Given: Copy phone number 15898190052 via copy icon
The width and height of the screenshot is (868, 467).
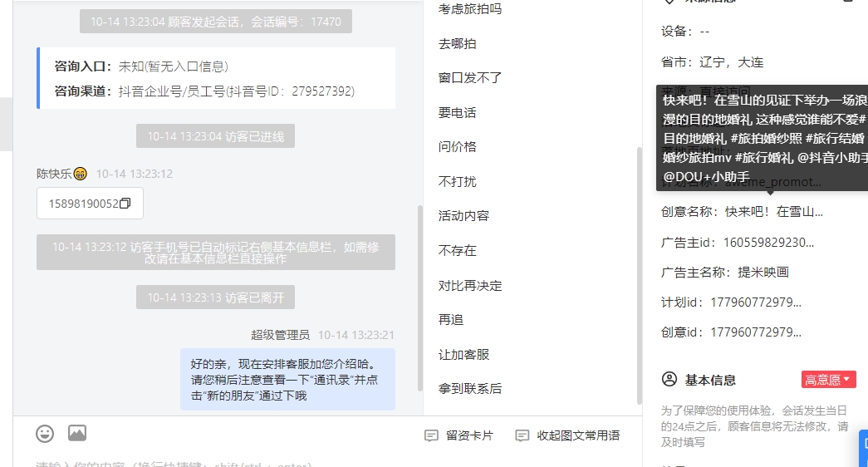Looking at the screenshot, I should tap(125, 204).
